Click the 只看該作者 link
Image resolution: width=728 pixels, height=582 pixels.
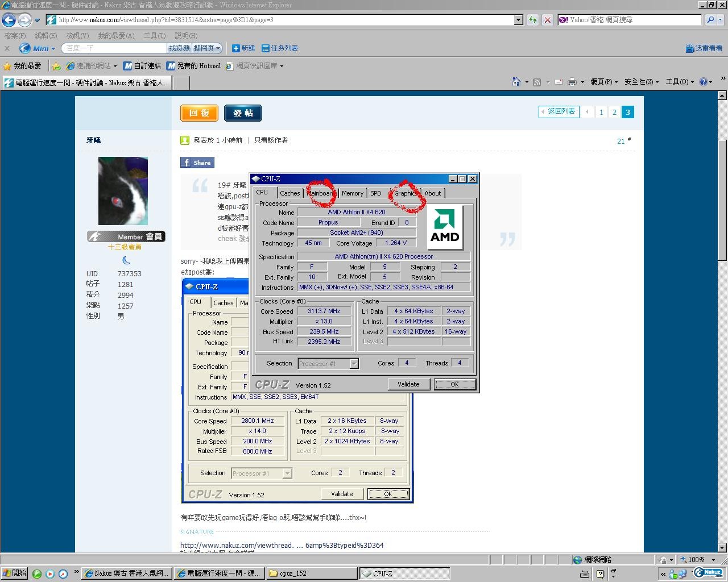(271, 140)
